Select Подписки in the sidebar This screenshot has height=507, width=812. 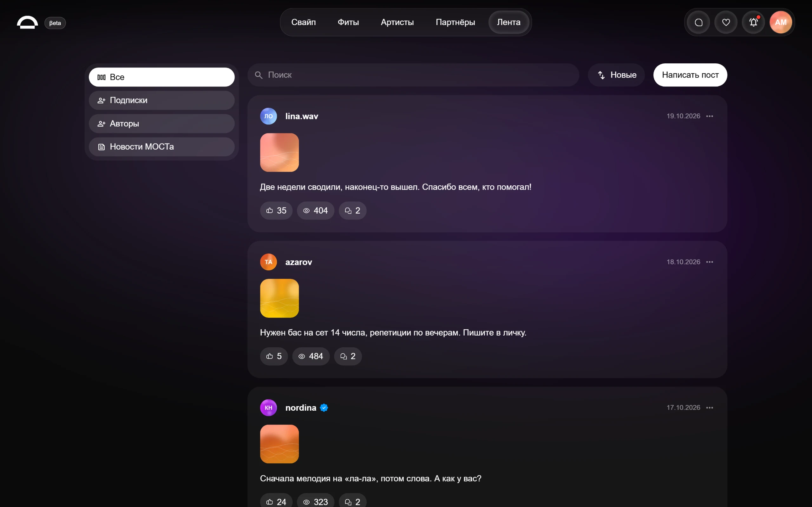point(162,100)
